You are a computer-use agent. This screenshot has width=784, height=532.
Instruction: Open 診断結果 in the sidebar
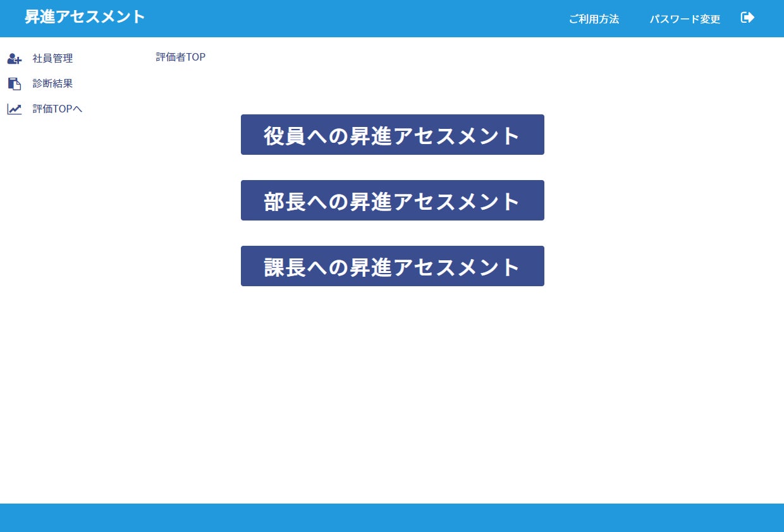click(x=52, y=83)
